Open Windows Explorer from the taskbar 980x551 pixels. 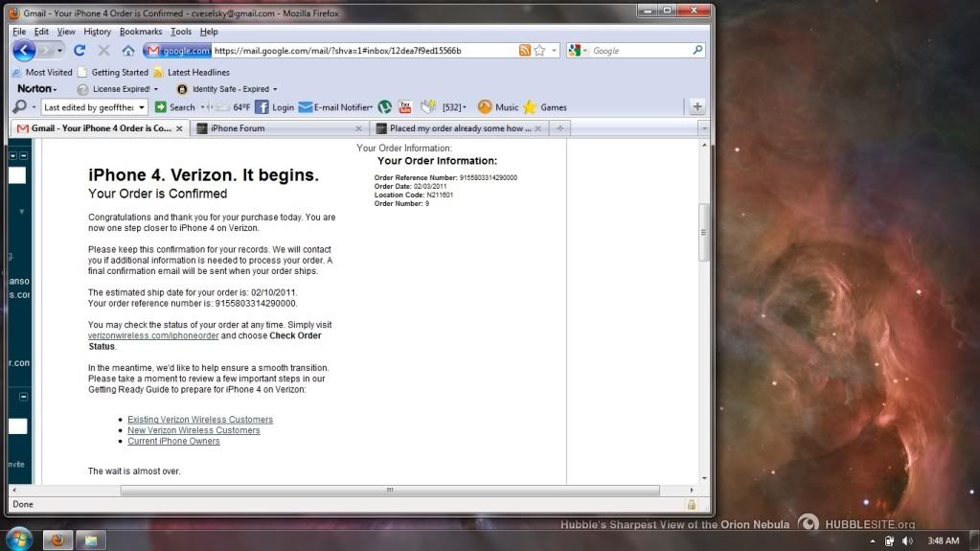[91, 540]
